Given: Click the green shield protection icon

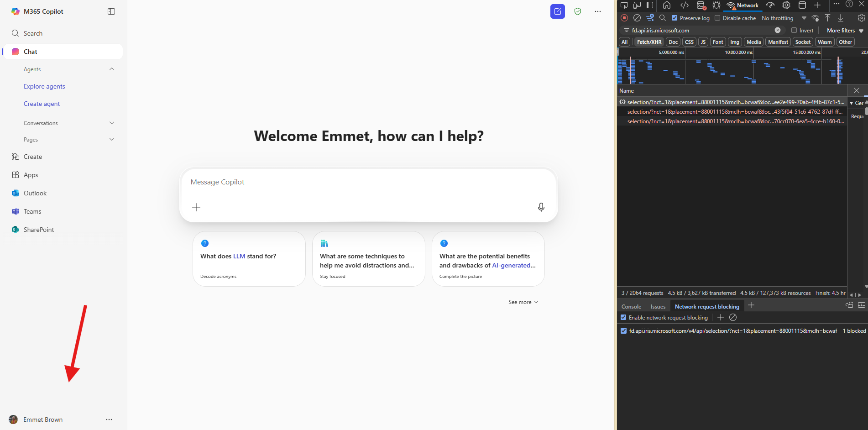Looking at the screenshot, I should pos(578,11).
